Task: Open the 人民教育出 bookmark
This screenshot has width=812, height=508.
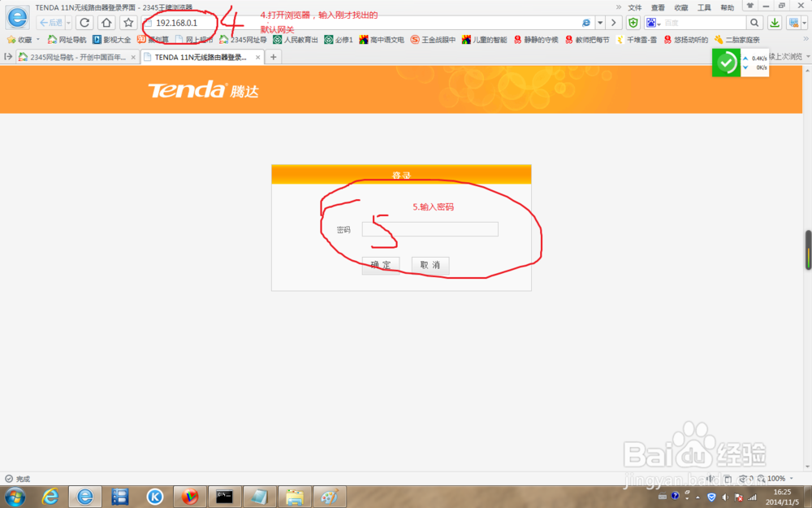Action: click(x=296, y=39)
